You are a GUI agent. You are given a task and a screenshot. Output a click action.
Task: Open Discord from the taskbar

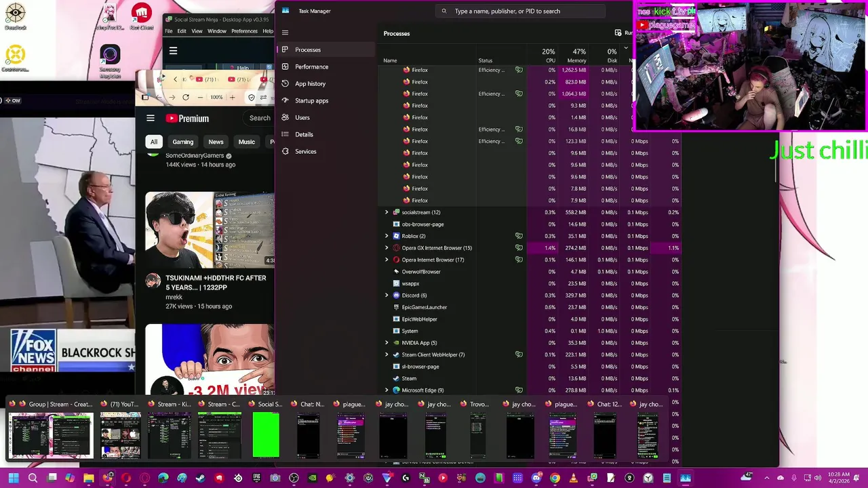536,478
